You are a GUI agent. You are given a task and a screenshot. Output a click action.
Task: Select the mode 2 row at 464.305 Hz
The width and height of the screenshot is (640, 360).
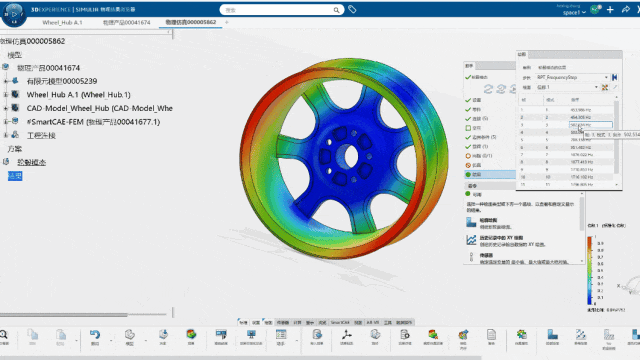566,117
